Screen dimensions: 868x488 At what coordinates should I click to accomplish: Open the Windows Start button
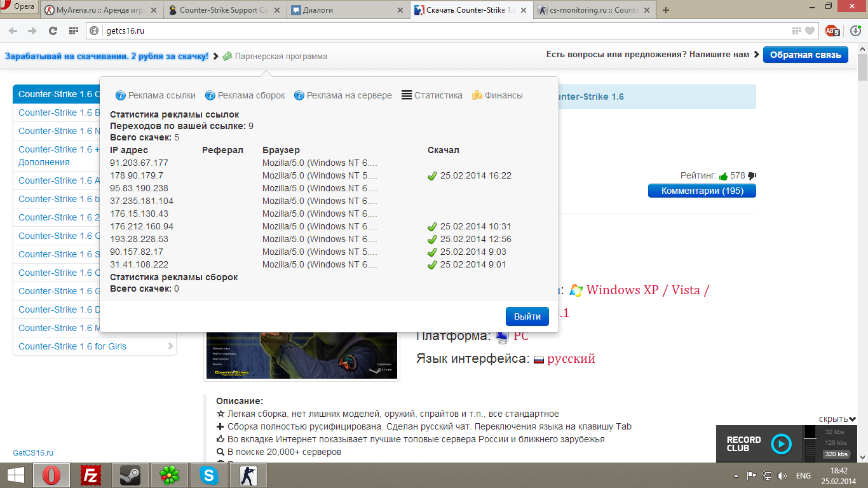click(16, 475)
